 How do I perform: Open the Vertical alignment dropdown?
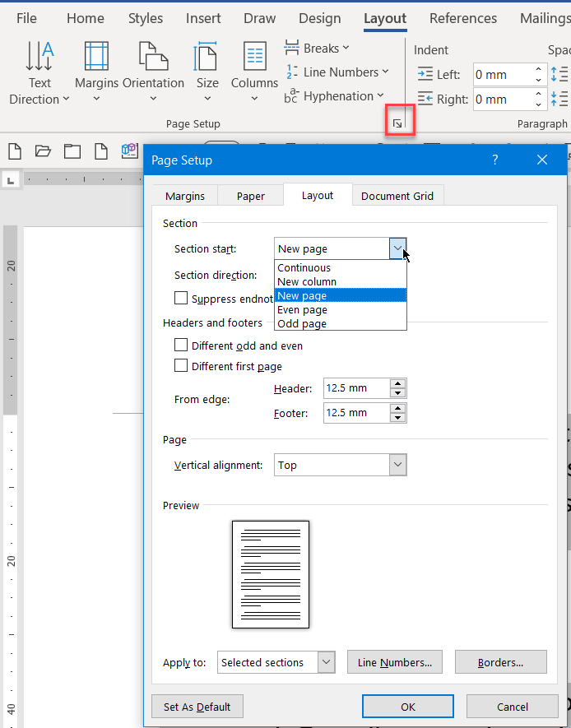click(x=398, y=465)
